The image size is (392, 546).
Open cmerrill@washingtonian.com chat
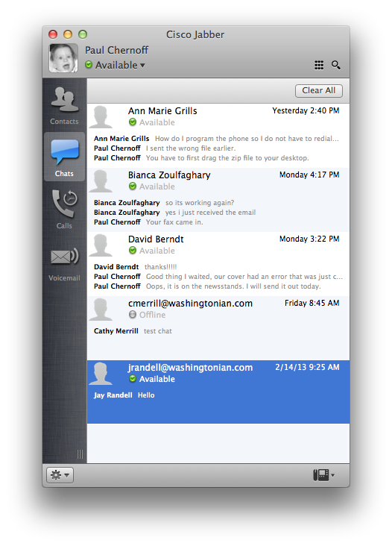pyautogui.click(x=218, y=328)
